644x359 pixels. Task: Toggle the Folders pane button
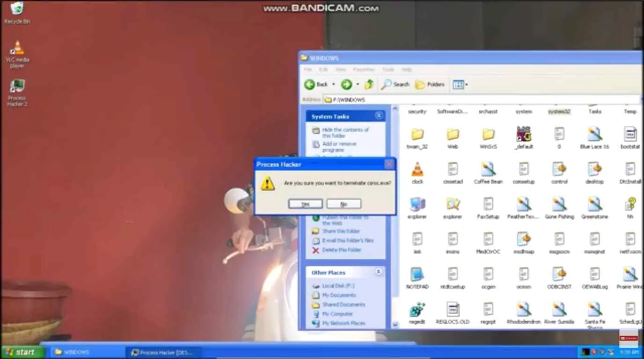430,85
